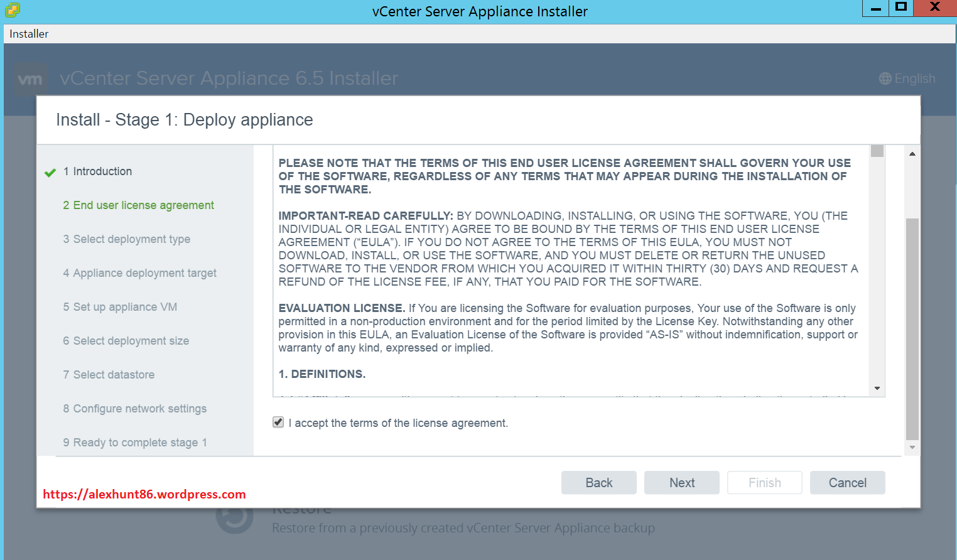Open the Installer menu
957x560 pixels.
[29, 34]
